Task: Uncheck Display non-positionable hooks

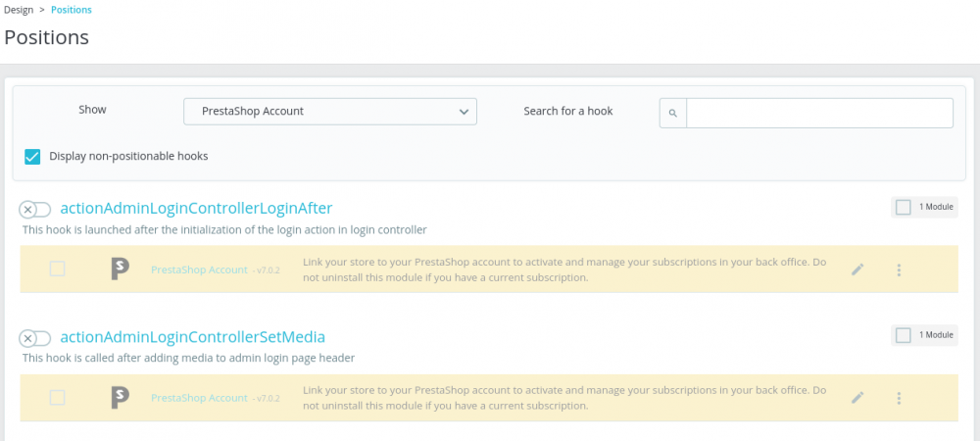Action: [33, 156]
